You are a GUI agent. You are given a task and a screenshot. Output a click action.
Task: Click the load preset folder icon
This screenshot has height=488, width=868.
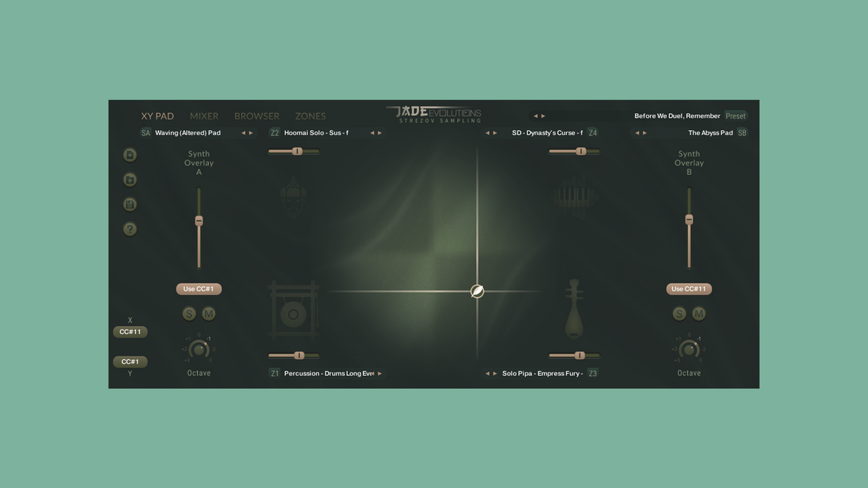pos(130,179)
